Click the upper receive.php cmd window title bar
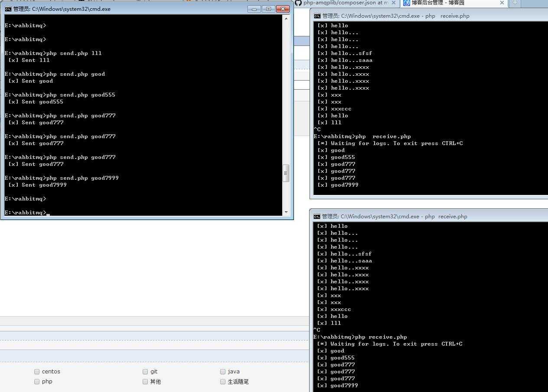The image size is (548, 392). click(x=429, y=16)
